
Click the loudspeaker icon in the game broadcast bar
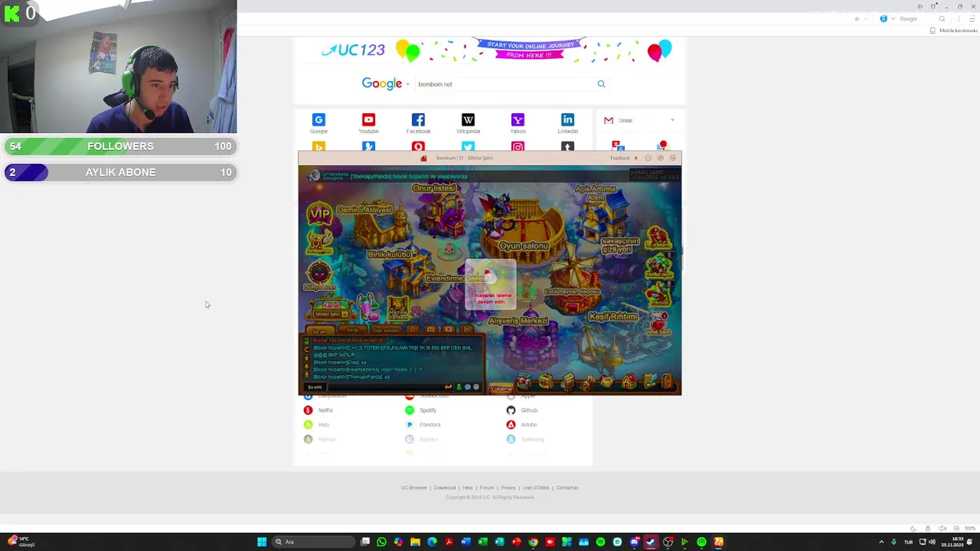pos(314,176)
